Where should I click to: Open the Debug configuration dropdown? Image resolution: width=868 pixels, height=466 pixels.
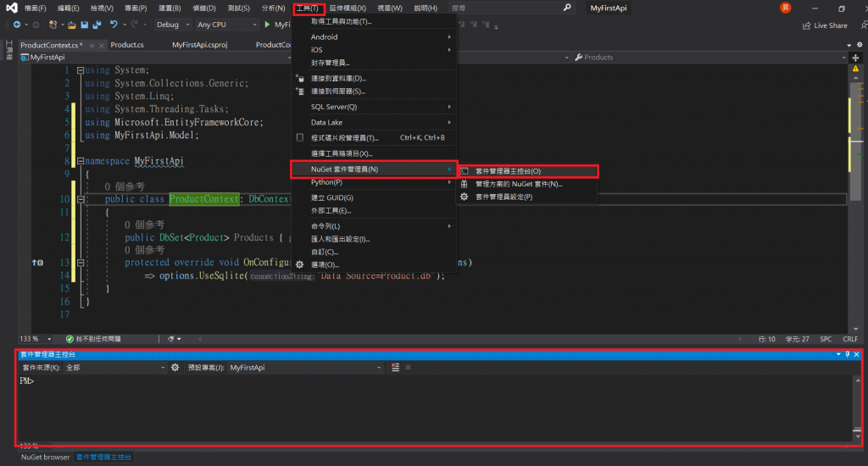(x=173, y=25)
